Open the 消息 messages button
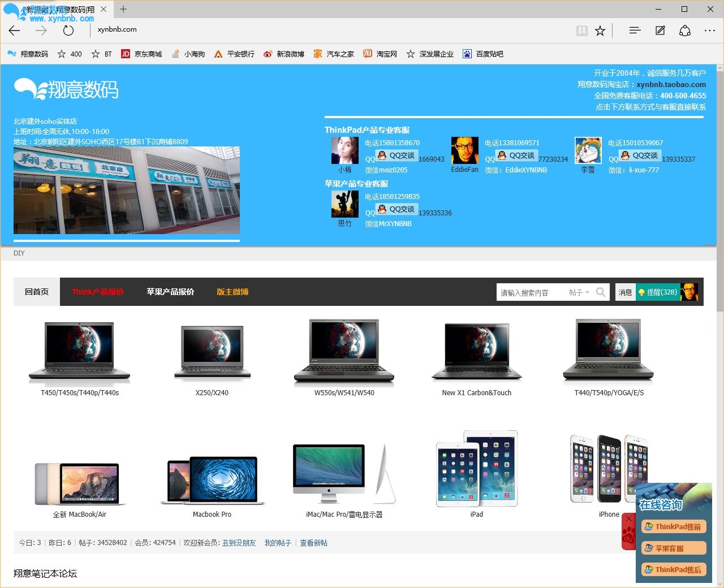 click(x=625, y=292)
